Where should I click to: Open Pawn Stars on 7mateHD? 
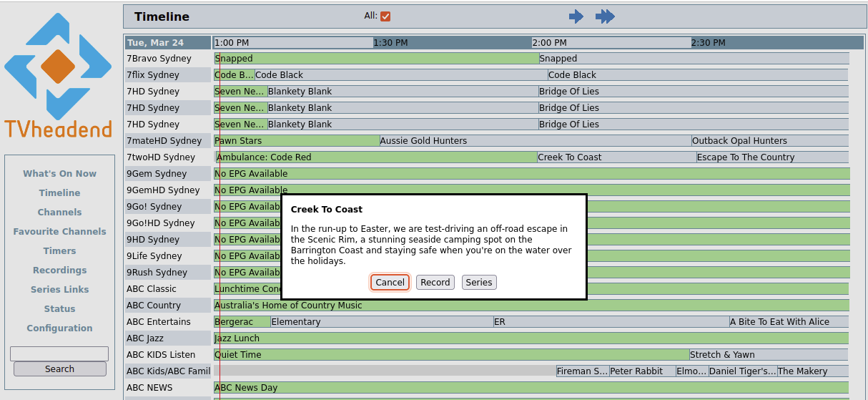(x=296, y=141)
